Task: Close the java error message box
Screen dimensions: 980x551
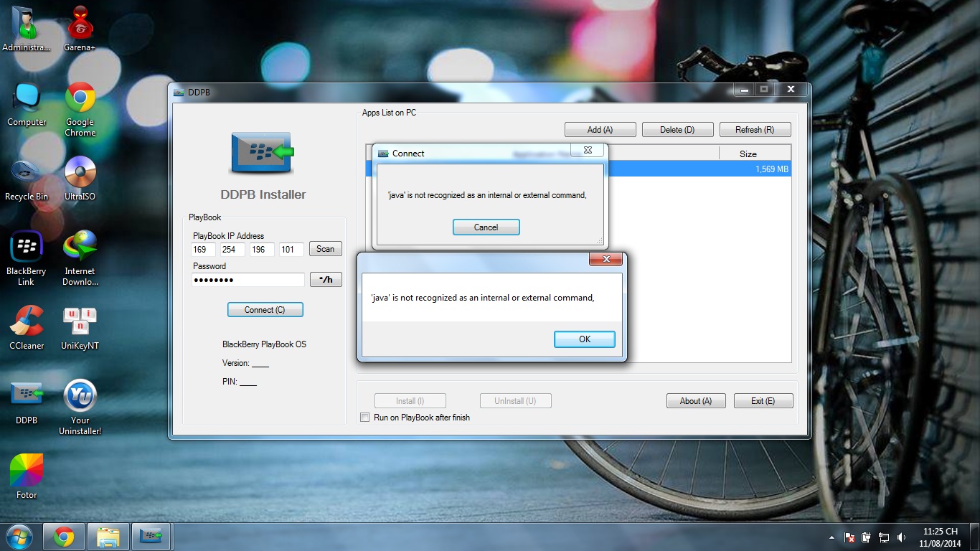Action: point(606,259)
